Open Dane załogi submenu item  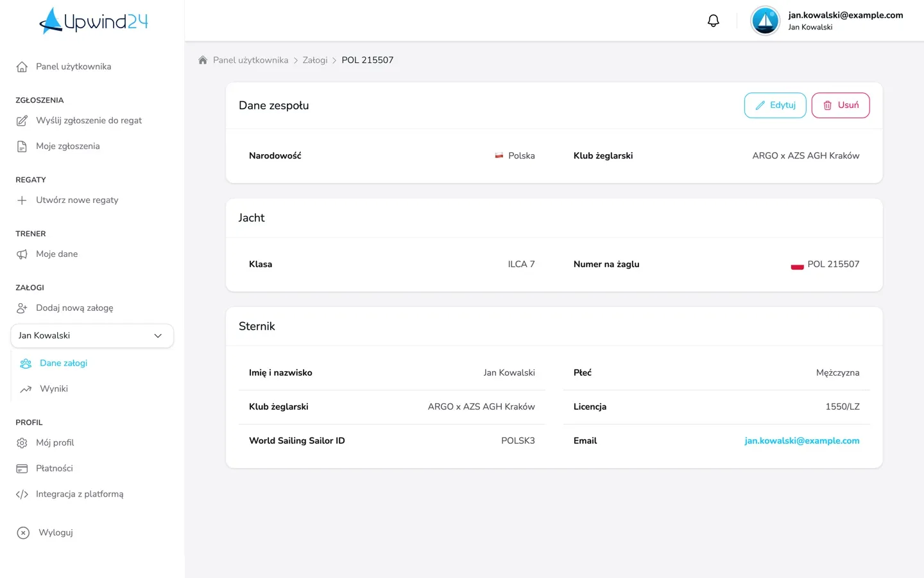64,363
